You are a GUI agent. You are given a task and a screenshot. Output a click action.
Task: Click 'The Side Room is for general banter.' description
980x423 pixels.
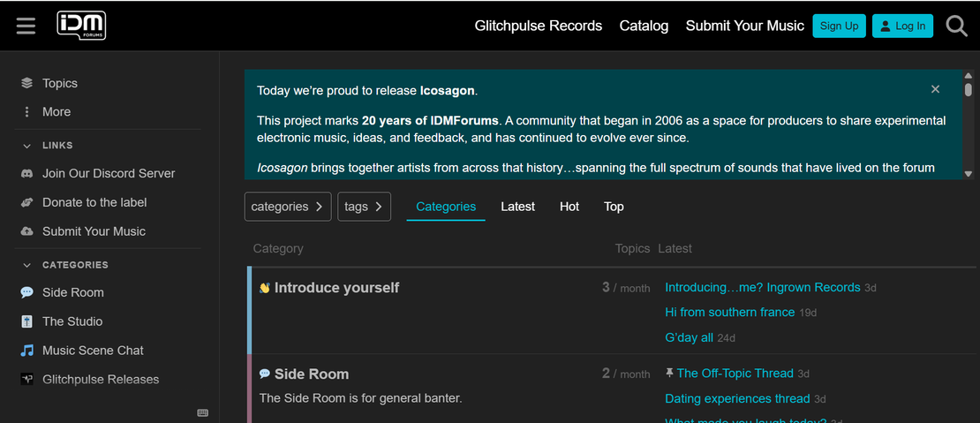(x=360, y=397)
